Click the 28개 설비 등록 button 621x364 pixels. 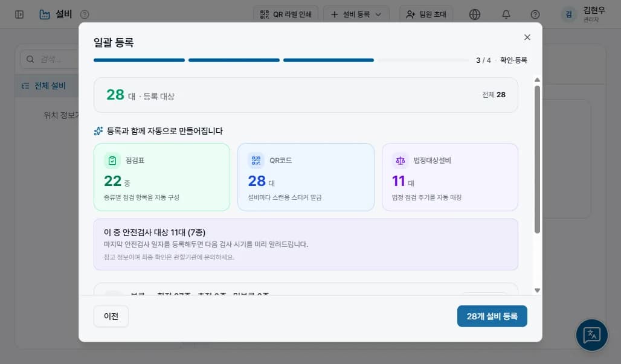492,316
